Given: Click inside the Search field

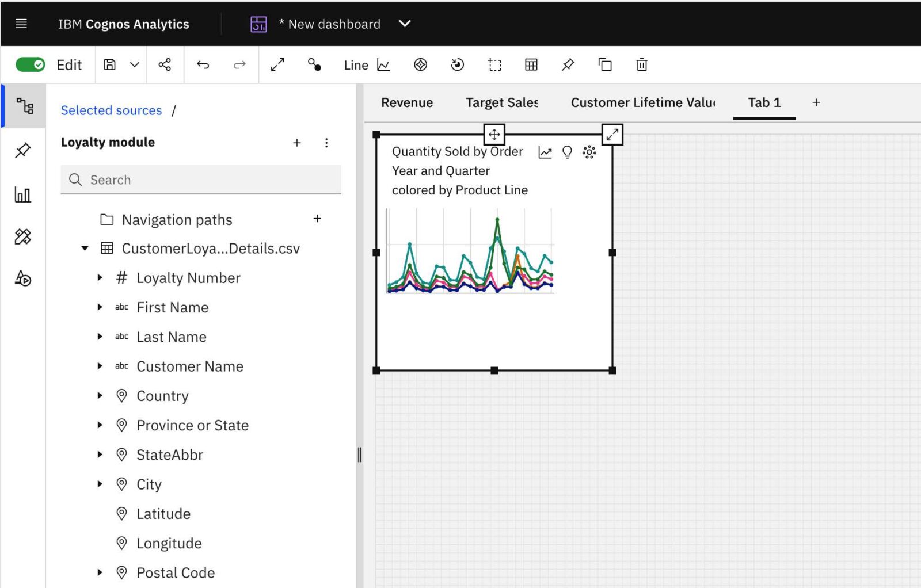Looking at the screenshot, I should click(x=201, y=180).
